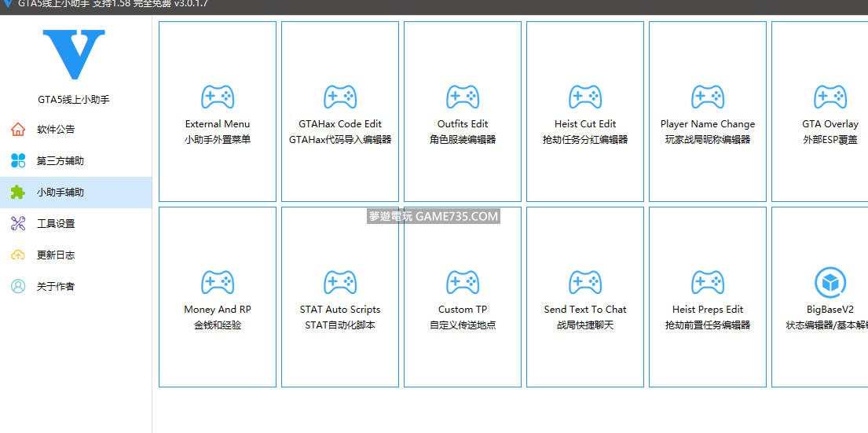Click the cloud upload icon beside 更新日志
Viewport: 868px width, 433px height.
click(18, 255)
